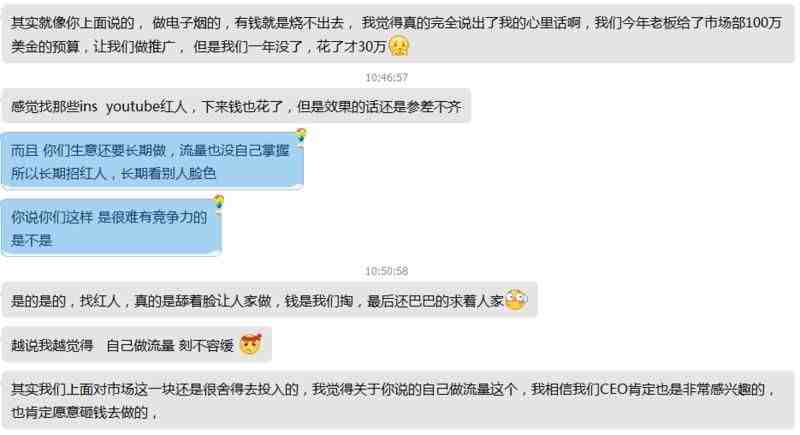Select the message about 100万美金的预算
800x435 pixels.
pyautogui.click(x=398, y=35)
